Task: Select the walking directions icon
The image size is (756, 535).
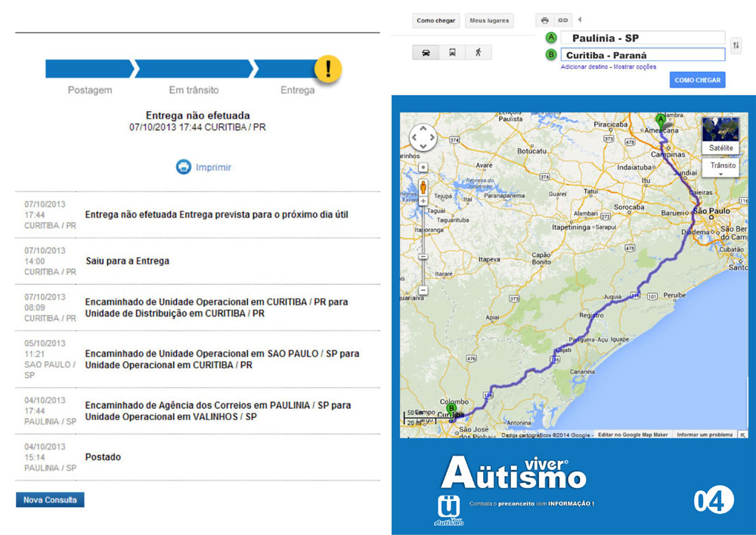Action: (x=478, y=53)
